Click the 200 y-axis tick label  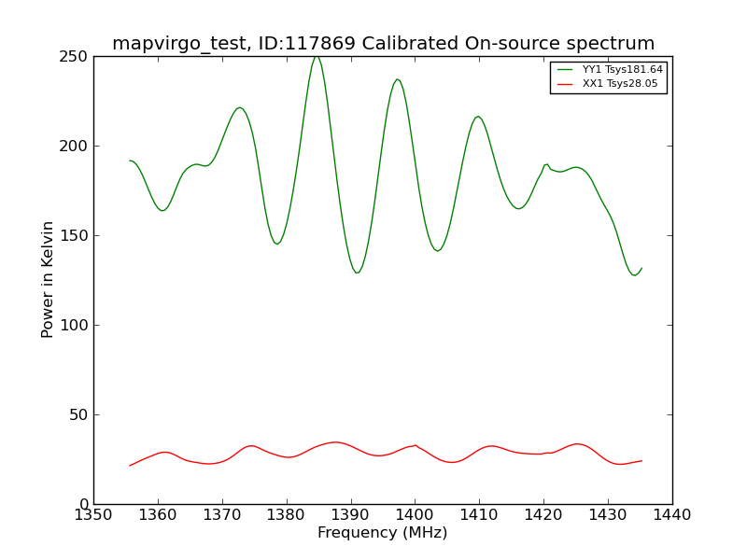pyautogui.click(x=74, y=147)
